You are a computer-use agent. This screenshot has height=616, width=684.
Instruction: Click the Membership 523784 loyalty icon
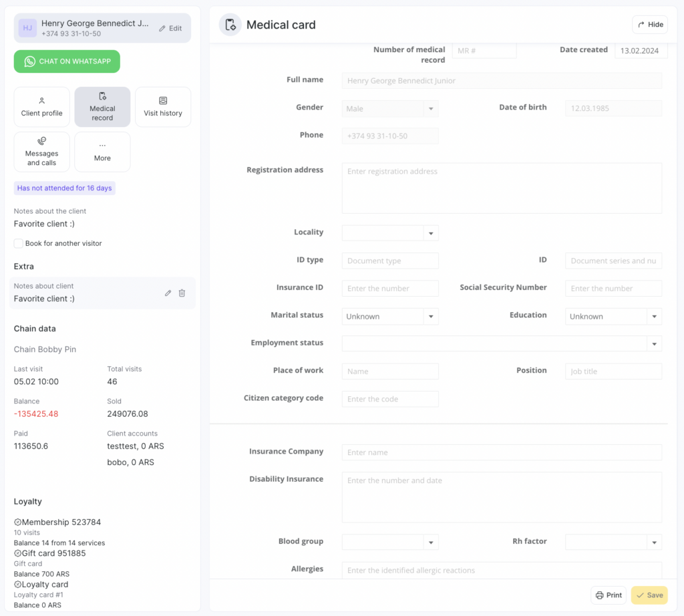pos(18,522)
